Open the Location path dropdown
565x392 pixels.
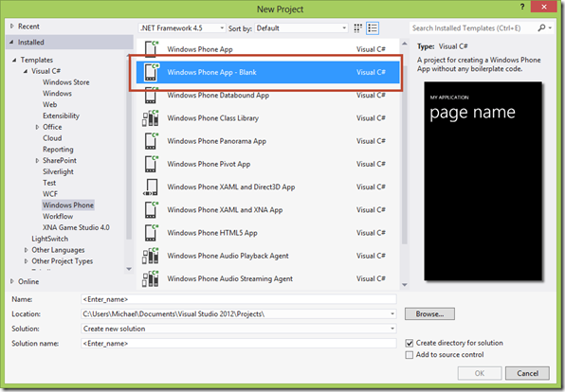[x=392, y=314]
